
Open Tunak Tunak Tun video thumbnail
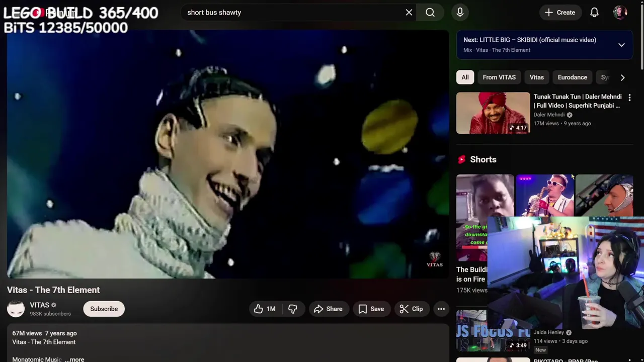[x=493, y=113]
